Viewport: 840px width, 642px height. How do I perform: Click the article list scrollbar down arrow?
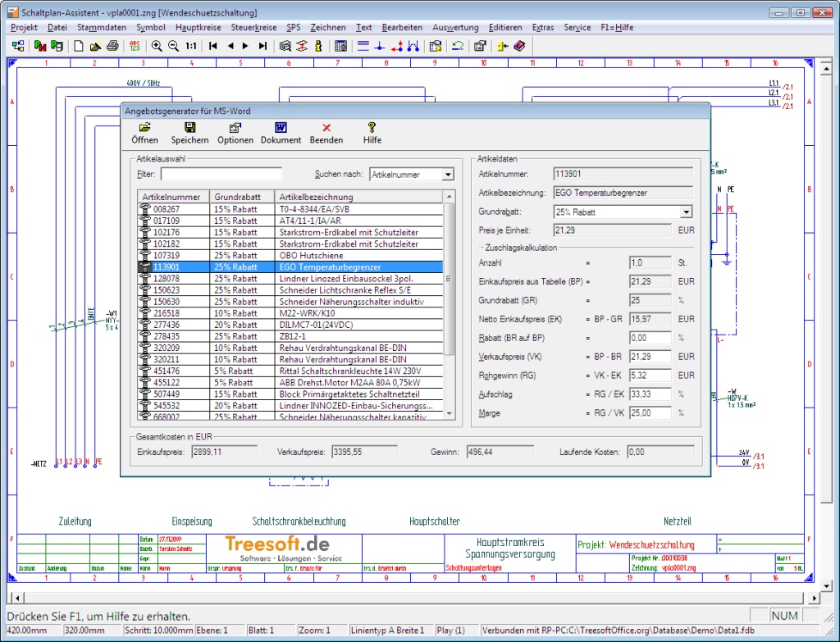[x=449, y=415]
